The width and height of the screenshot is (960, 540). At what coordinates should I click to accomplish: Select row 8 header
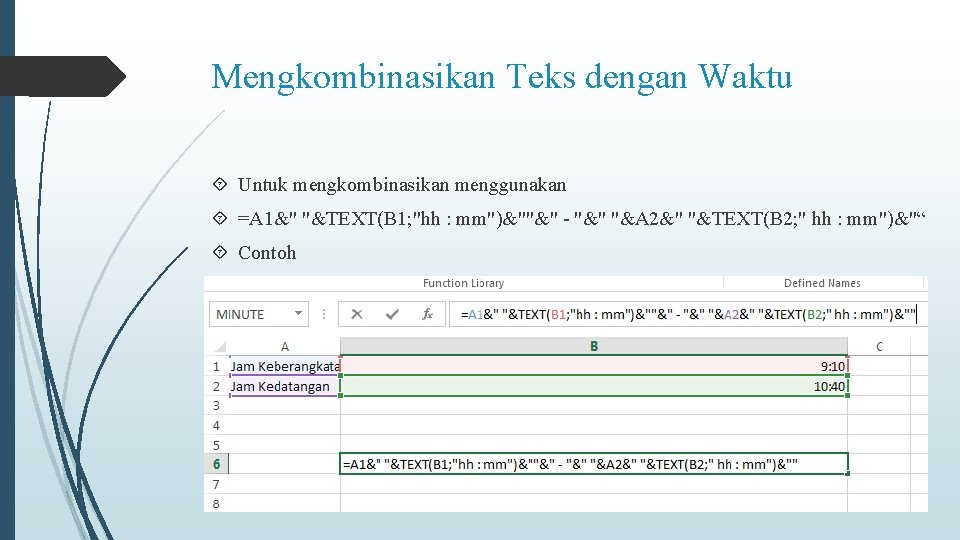coord(216,504)
